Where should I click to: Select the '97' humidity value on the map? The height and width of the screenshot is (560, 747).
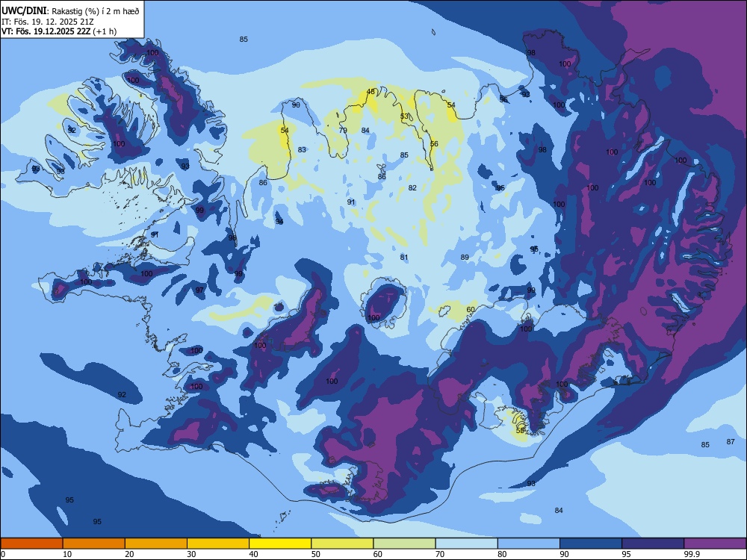point(199,290)
